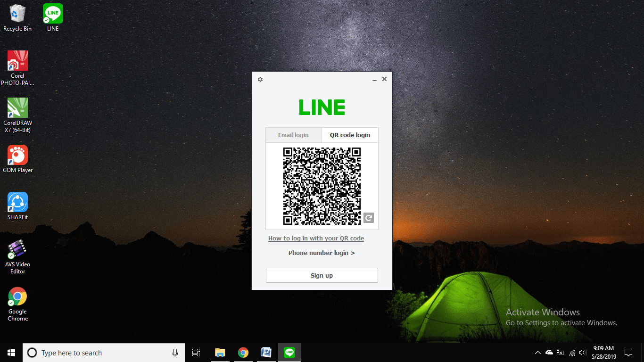Click the taskbar search box
The height and width of the screenshot is (362, 644).
(104, 353)
